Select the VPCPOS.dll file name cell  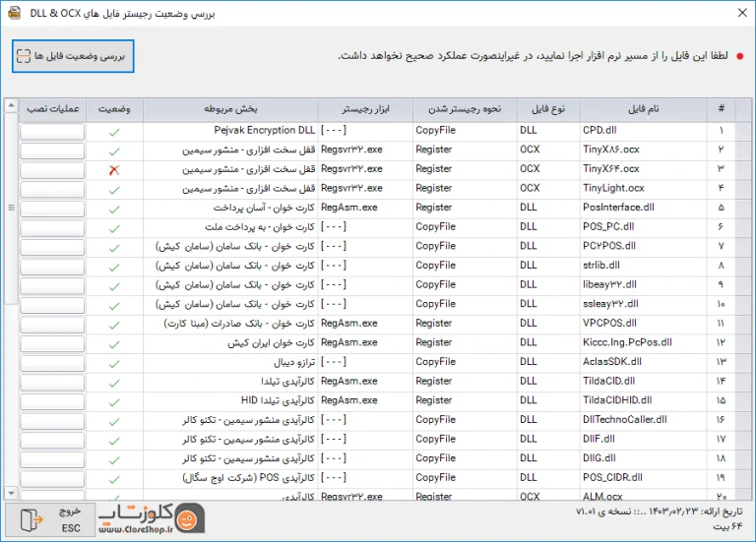click(644, 324)
